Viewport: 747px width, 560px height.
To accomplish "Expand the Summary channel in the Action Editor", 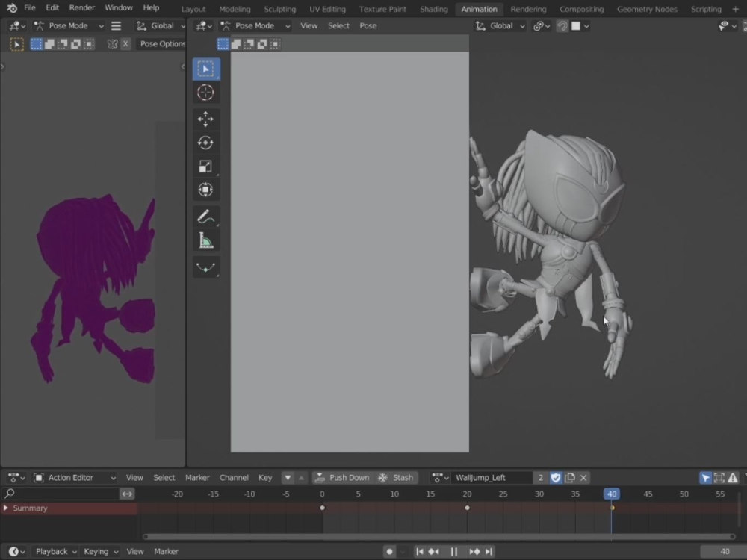I will tap(7, 508).
